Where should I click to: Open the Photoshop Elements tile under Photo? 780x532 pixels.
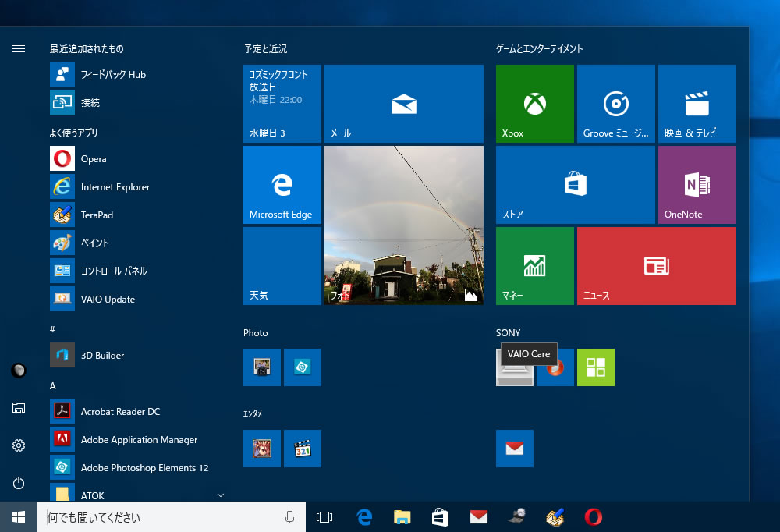303,367
